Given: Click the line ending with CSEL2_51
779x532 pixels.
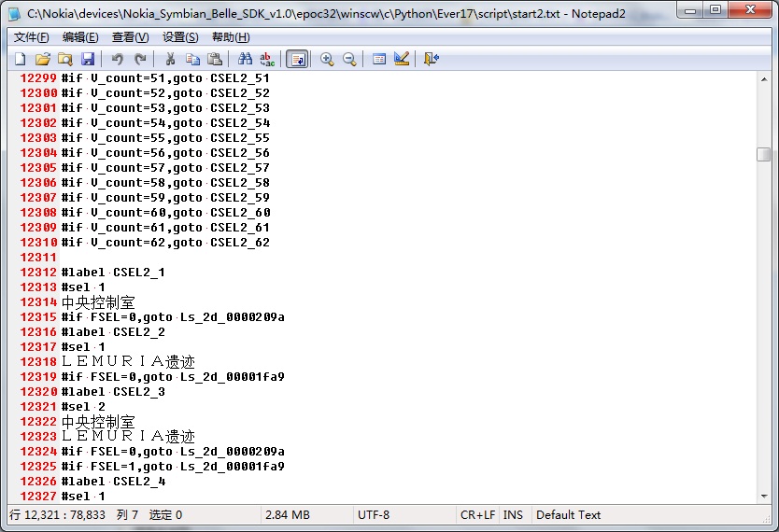Looking at the screenshot, I should 165,78.
